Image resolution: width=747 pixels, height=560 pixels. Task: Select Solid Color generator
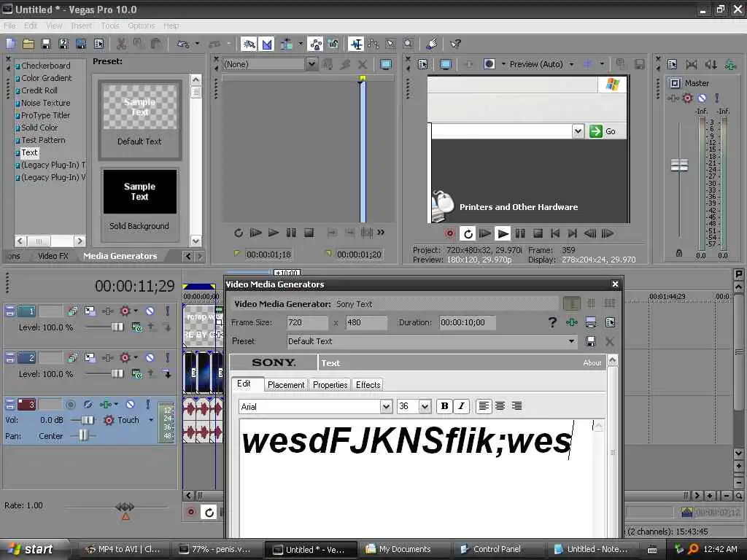point(39,128)
